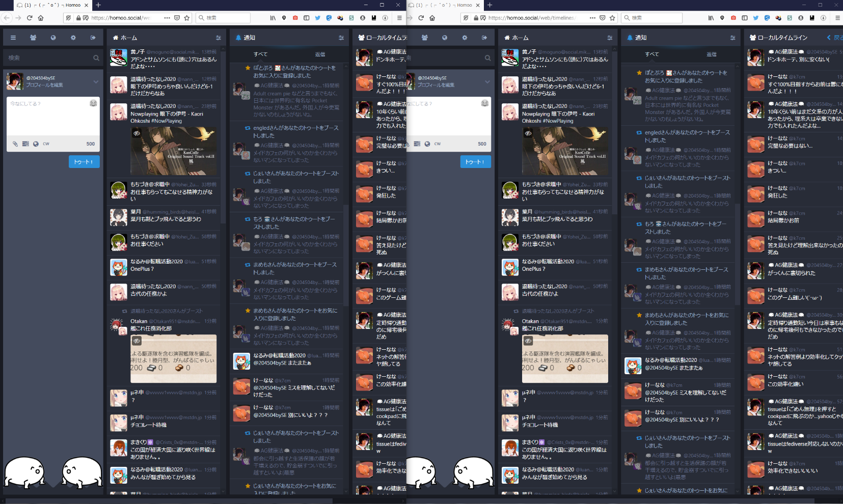This screenshot has height=504, width=843.
Task: Hide KanColle image via eye icon in left window
Action: tap(137, 133)
